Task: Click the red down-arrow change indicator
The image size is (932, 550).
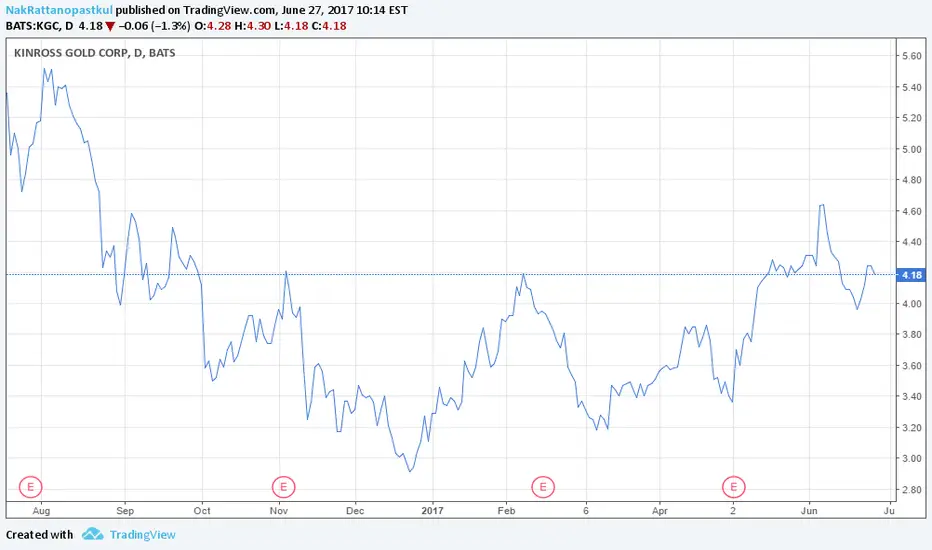Action: click(x=110, y=26)
